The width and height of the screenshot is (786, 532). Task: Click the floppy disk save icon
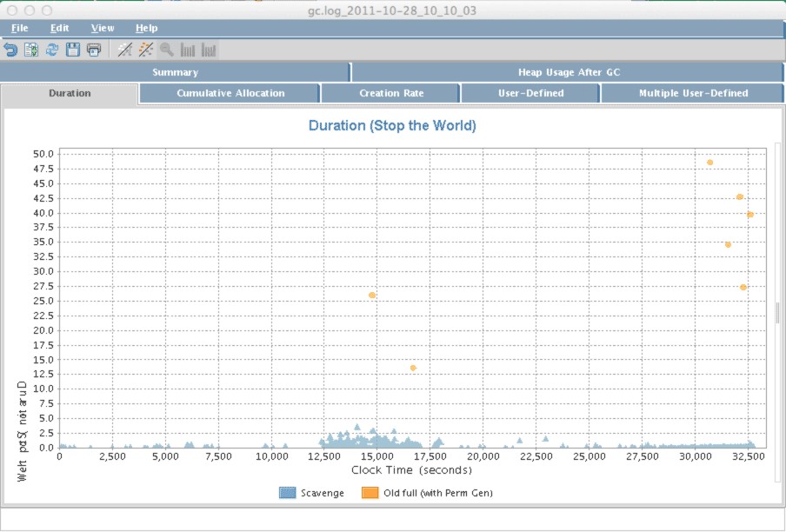[x=73, y=50]
